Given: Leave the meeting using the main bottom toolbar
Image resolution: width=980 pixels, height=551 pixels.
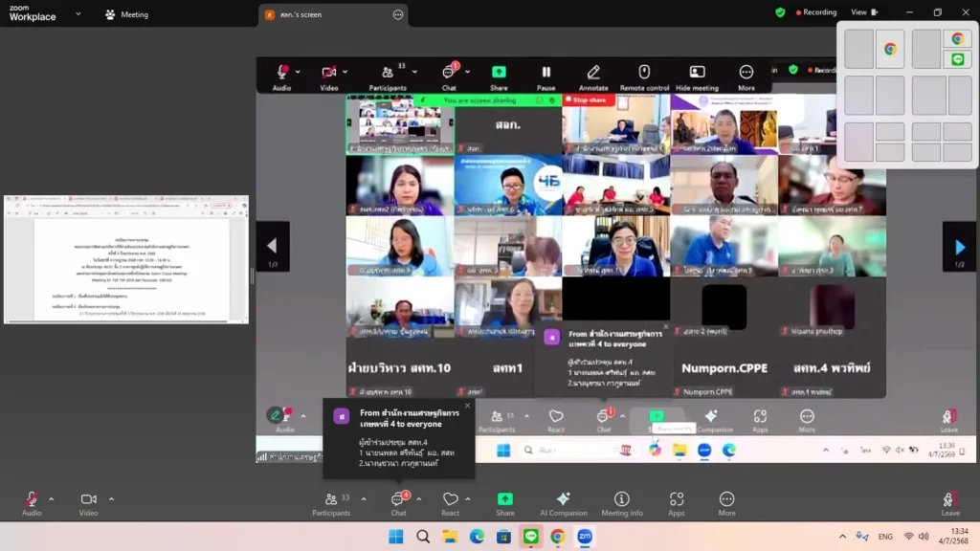Looking at the screenshot, I should tap(950, 503).
